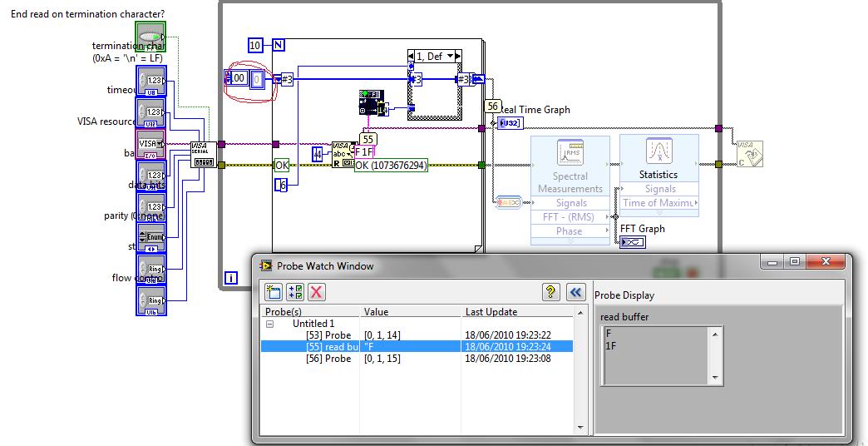Select the FFT Graph terminal
The width and height of the screenshot is (868, 446).
[633, 242]
